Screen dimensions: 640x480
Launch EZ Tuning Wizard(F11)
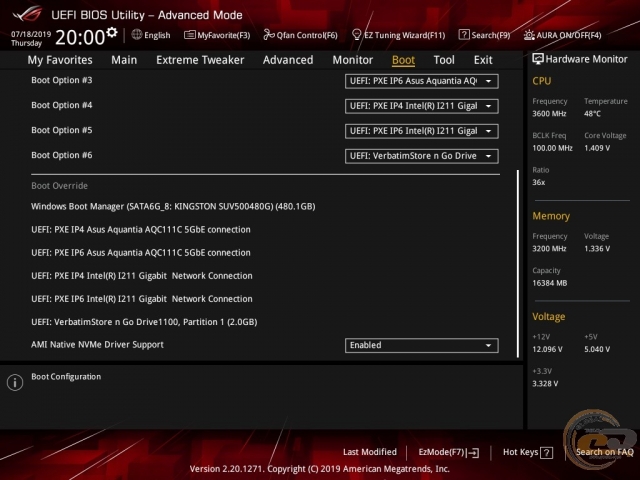pos(398,35)
